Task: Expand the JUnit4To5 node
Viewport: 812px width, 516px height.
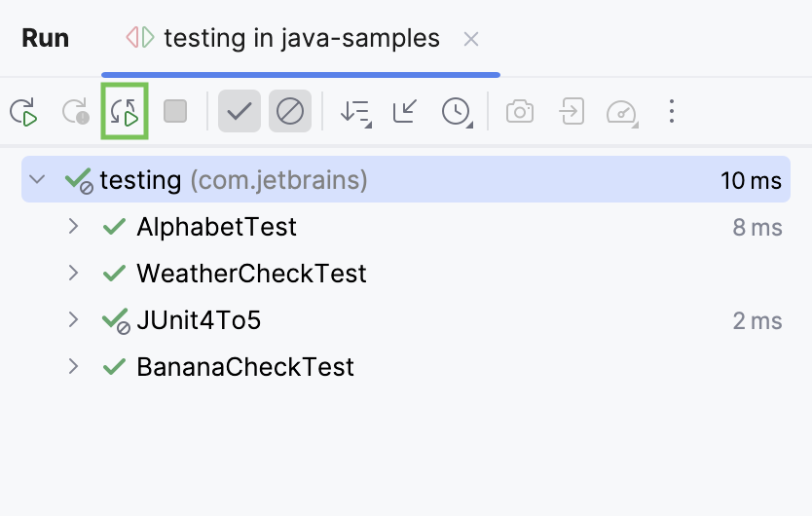Action: [x=73, y=319]
